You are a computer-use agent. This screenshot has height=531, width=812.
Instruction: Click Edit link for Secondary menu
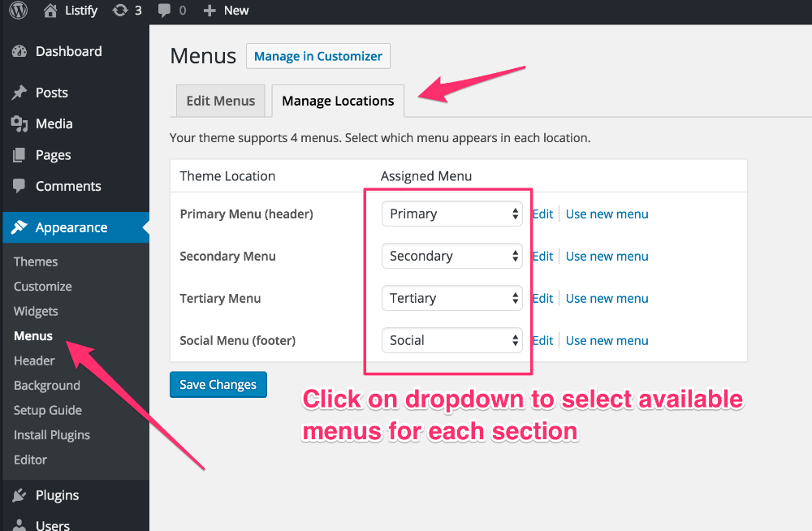pos(543,256)
